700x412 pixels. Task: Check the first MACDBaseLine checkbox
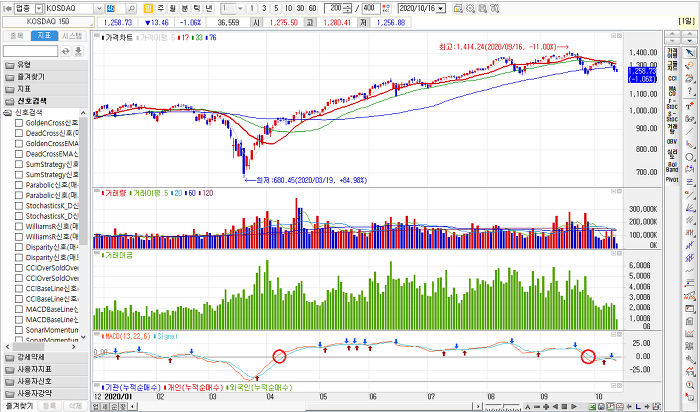19,309
